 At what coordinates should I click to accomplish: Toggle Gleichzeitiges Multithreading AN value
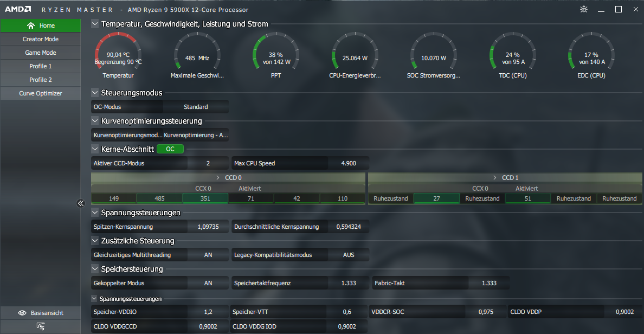[208, 255]
